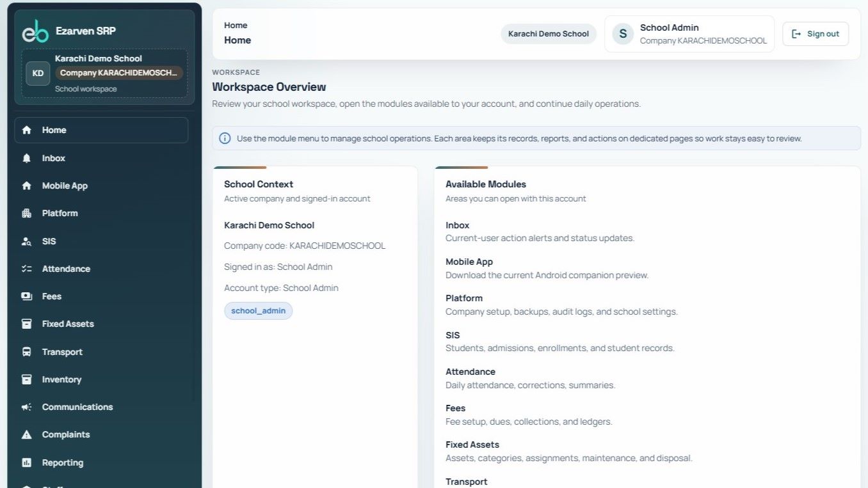Open Attendance in Available Modules list
Image resolution: width=868 pixels, height=488 pixels.
[470, 372]
